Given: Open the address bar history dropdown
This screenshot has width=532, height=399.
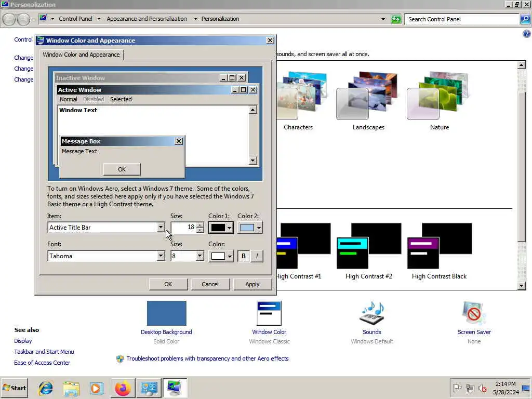Looking at the screenshot, I should click(x=383, y=19).
